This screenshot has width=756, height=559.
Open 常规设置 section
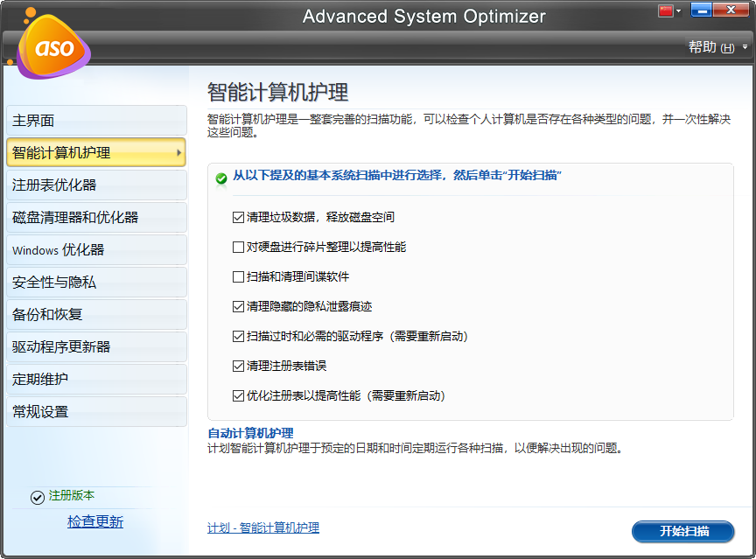(x=96, y=411)
